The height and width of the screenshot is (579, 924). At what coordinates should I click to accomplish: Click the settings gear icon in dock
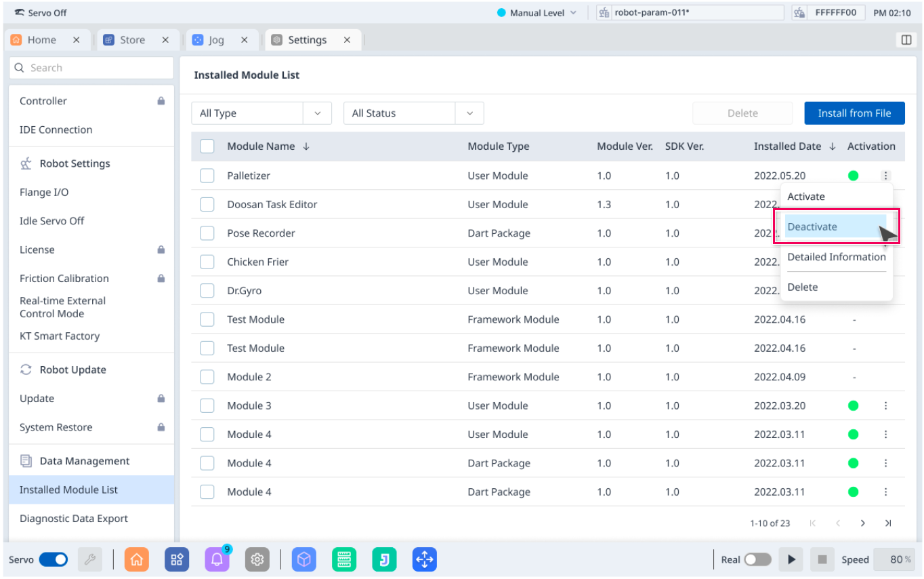tap(257, 559)
